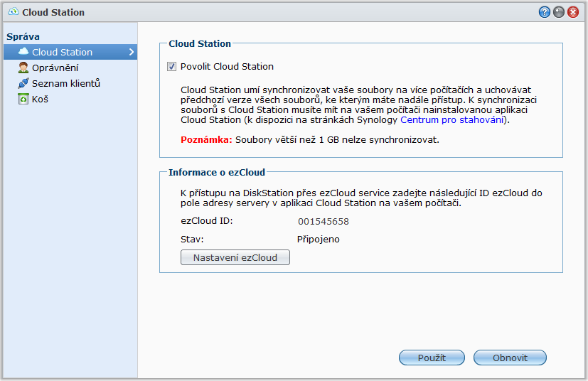Viewport: 588px width, 381px height.
Task: Toggle the Povolit Cloud Station checkbox
Action: coord(171,67)
